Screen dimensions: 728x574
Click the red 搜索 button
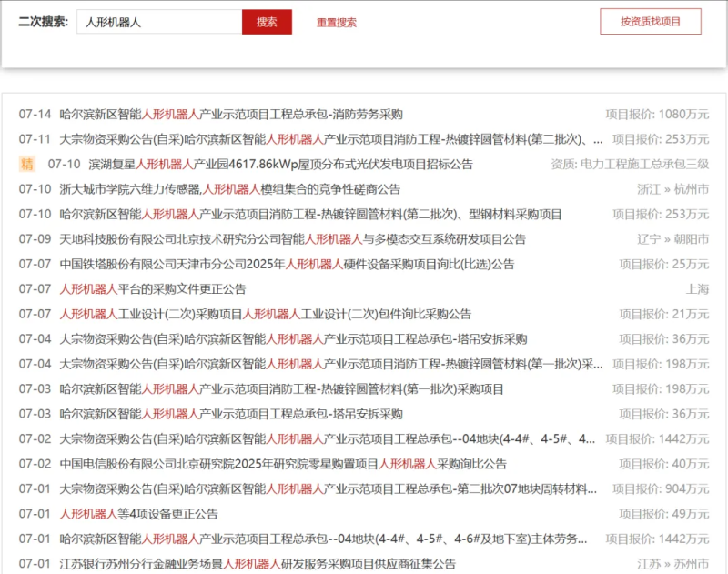point(267,22)
